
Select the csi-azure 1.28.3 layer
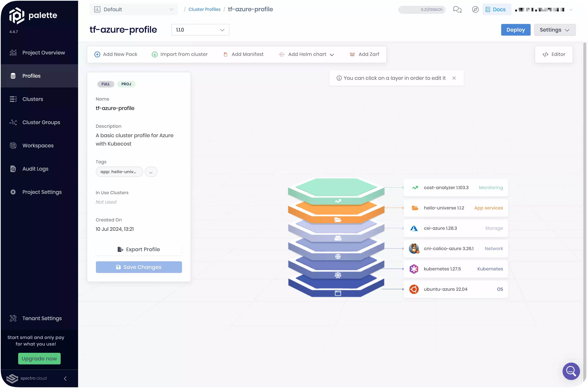[x=456, y=228]
